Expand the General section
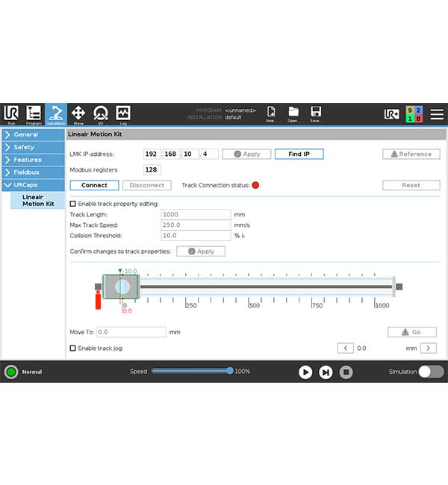 34,134
